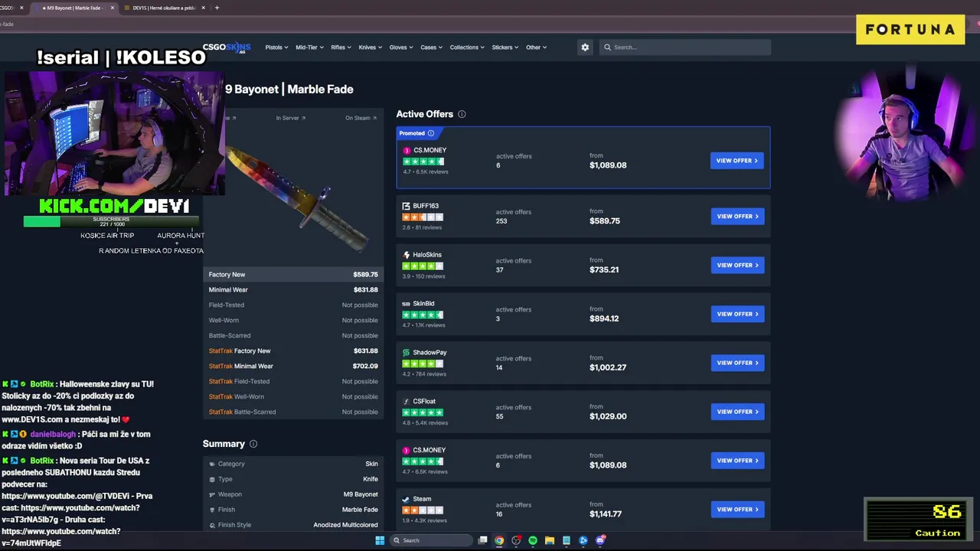Image resolution: width=980 pixels, height=551 pixels.
Task: Open the In Server link
Action: click(x=291, y=118)
